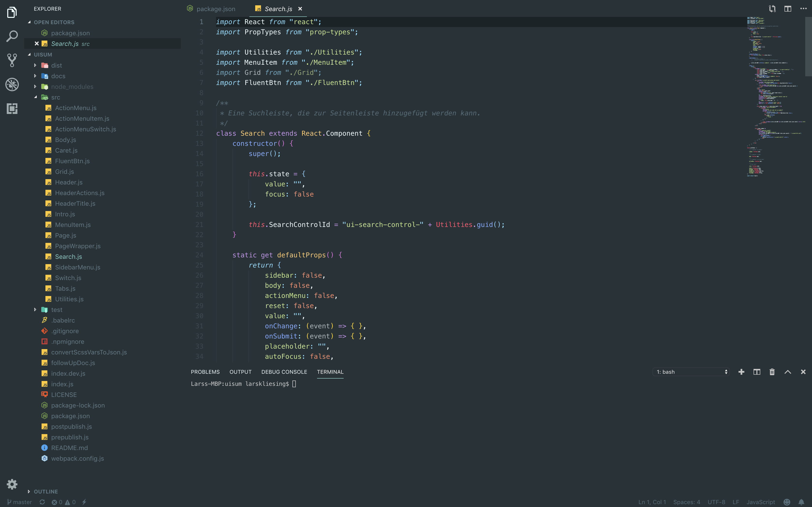Open the Extensions view

pos(12,109)
